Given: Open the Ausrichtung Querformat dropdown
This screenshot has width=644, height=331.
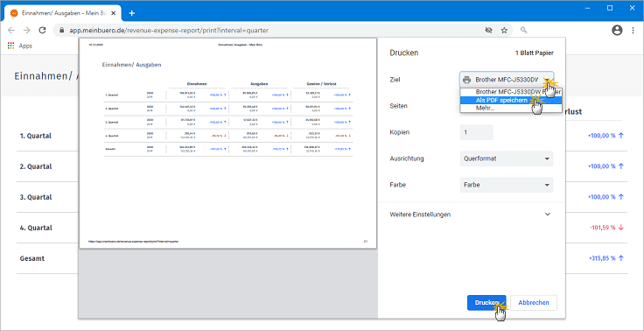Looking at the screenshot, I should point(507,158).
